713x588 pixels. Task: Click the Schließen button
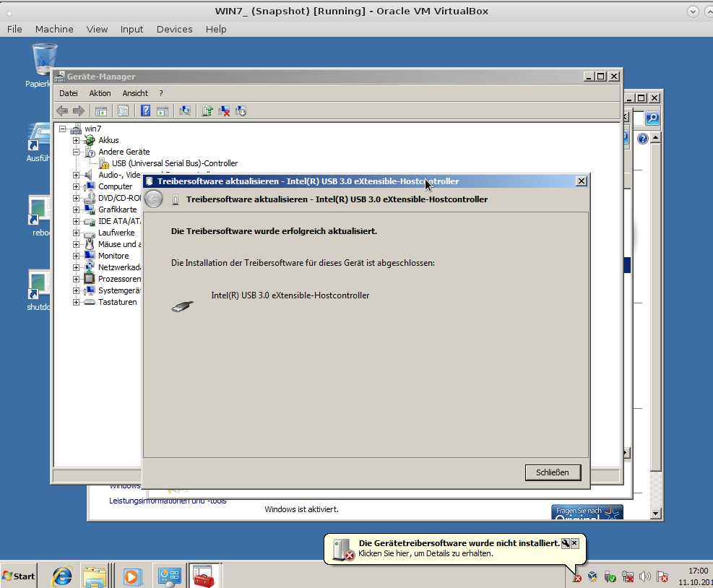553,472
